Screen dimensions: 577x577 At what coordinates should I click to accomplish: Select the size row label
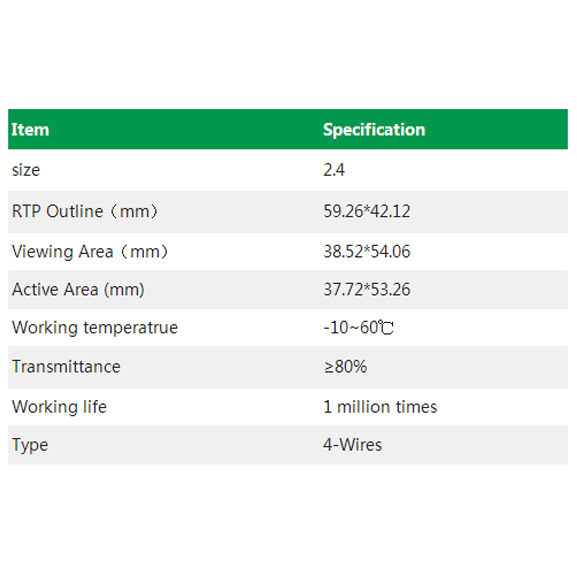[x=26, y=170]
